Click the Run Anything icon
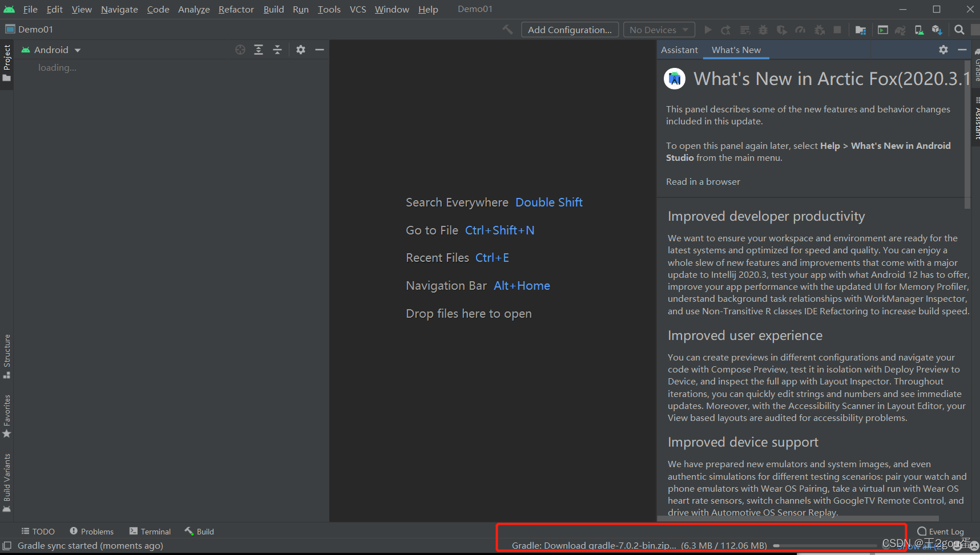 pos(883,30)
